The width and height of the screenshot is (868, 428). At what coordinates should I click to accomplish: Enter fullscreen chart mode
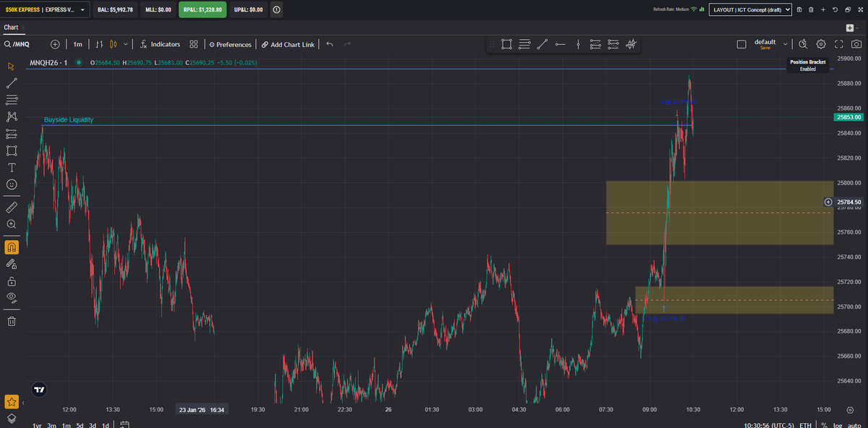click(x=839, y=44)
